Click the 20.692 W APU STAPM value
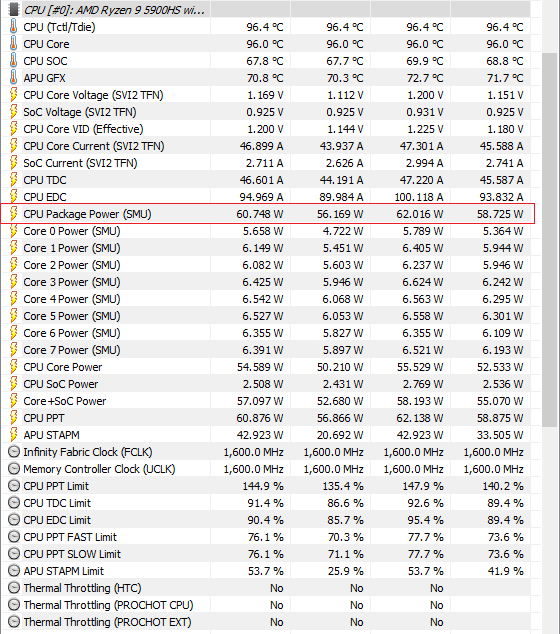Image resolution: width=560 pixels, height=634 pixels. [x=340, y=435]
